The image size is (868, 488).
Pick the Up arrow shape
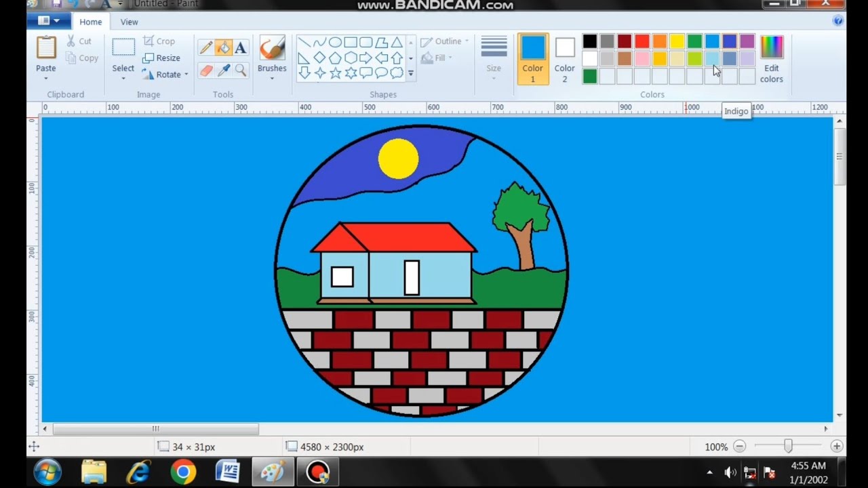[x=397, y=58]
